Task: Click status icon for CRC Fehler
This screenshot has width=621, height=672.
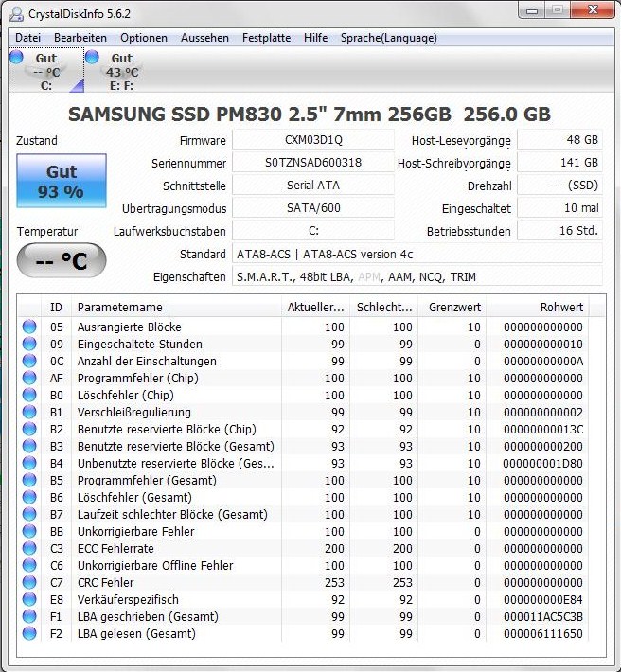Action: (x=29, y=582)
